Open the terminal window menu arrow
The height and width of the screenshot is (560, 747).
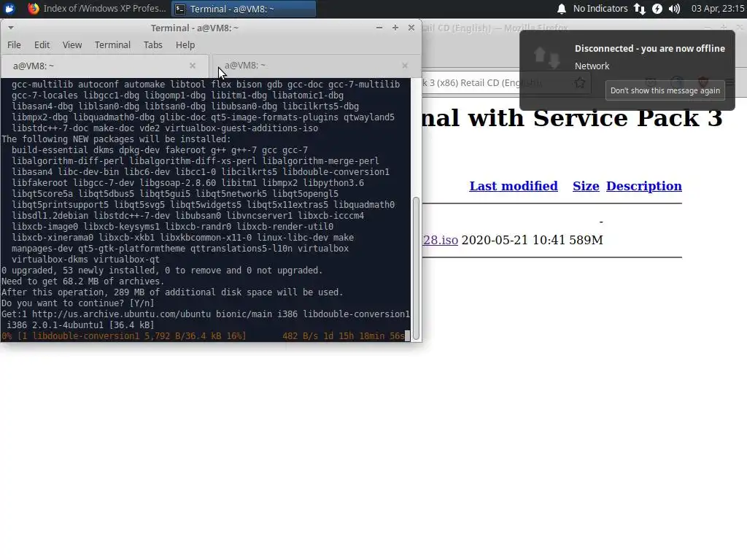[x=10, y=28]
